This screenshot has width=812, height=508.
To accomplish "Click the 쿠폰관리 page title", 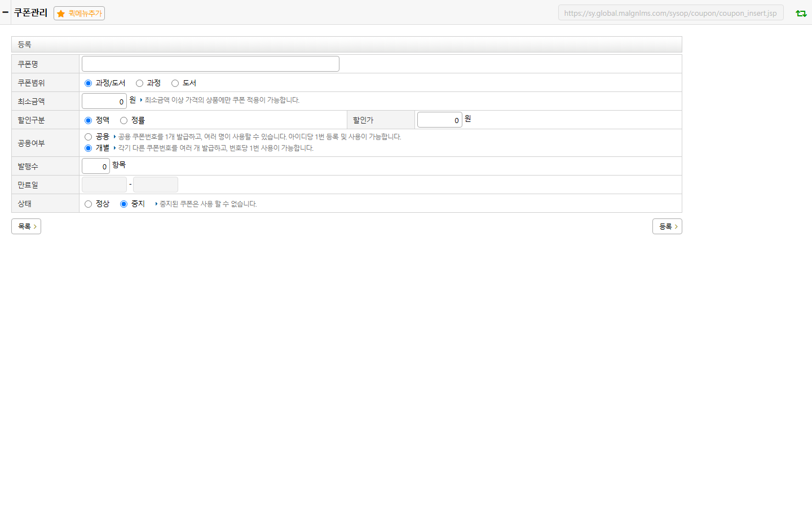I will point(30,12).
